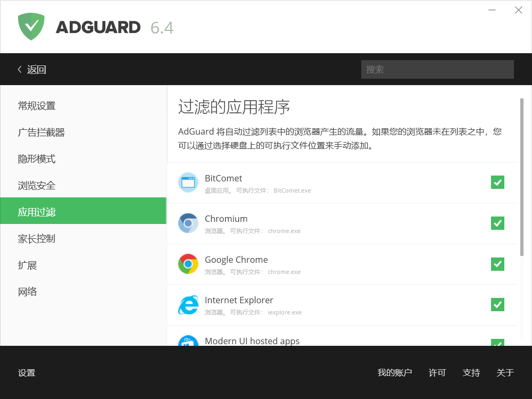
Task: Open the 常规设置 section
Action: coord(84,106)
